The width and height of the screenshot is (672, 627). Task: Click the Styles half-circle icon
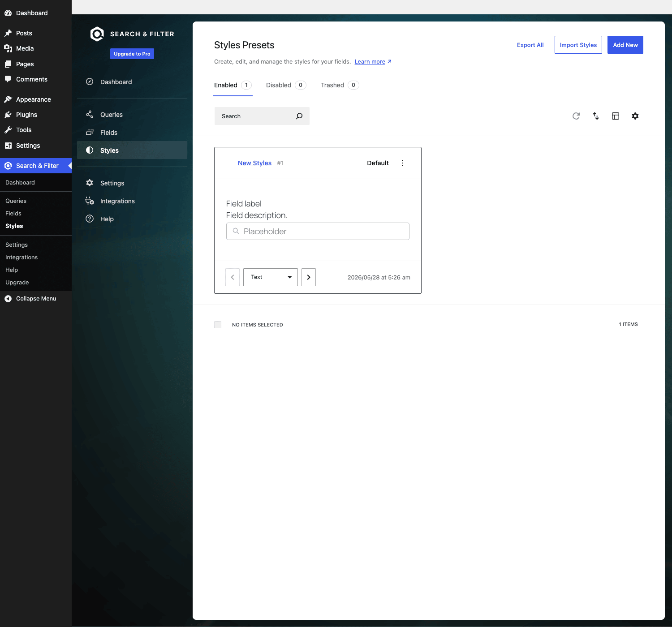point(90,150)
